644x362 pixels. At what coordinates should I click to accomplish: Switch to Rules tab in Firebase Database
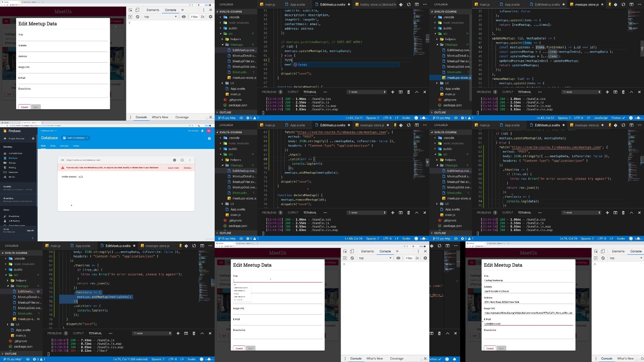click(x=53, y=146)
